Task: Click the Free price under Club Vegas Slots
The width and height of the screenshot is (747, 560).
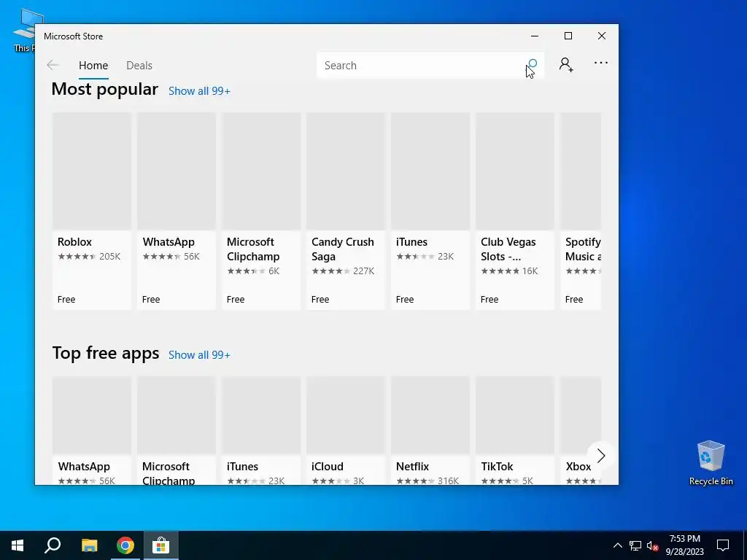Action: click(x=489, y=300)
